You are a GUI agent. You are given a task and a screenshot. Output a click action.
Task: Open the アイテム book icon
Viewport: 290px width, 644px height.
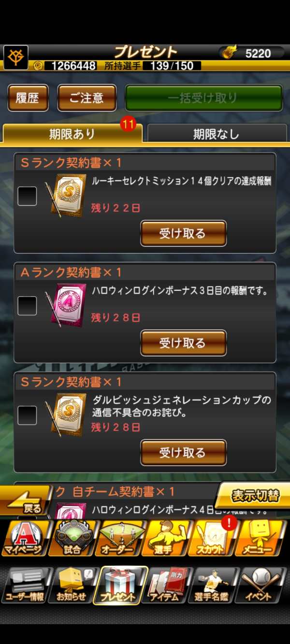pyautogui.click(x=166, y=586)
